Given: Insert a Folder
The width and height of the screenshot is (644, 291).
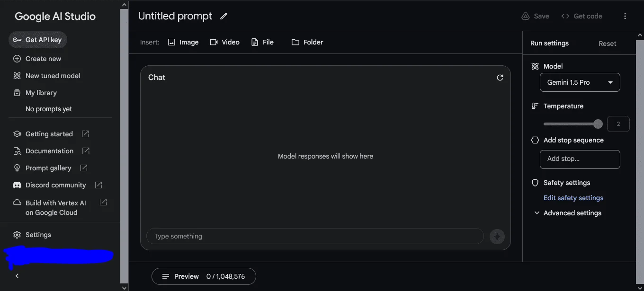Looking at the screenshot, I should pos(307,42).
